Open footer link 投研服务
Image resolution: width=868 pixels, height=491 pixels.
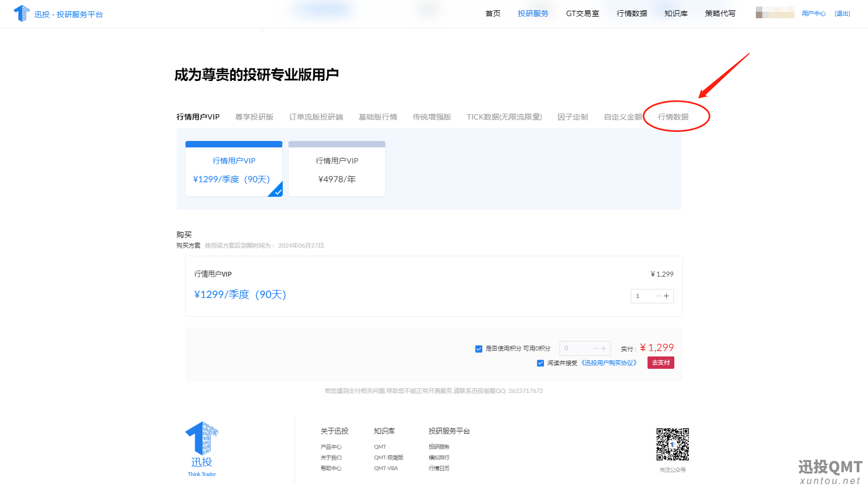pyautogui.click(x=439, y=447)
